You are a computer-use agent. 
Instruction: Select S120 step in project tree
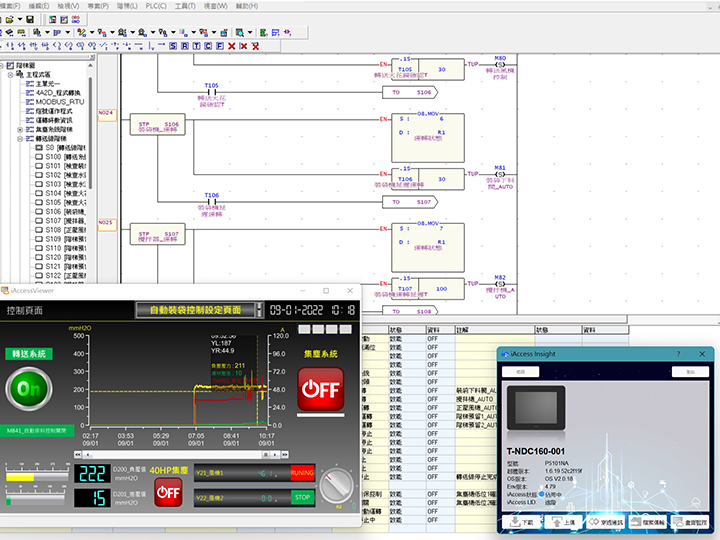click(x=61, y=258)
